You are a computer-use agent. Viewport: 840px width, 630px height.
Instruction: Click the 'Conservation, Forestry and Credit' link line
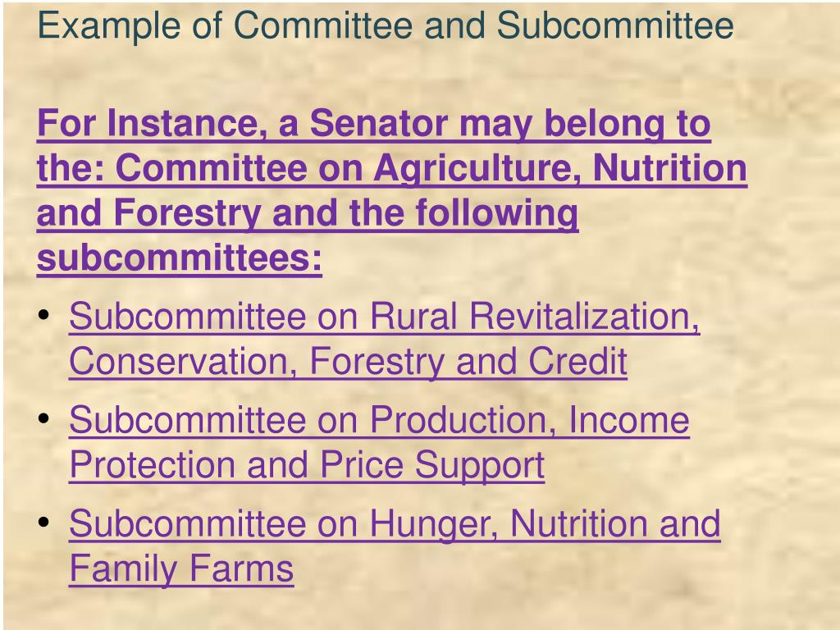coord(348,363)
